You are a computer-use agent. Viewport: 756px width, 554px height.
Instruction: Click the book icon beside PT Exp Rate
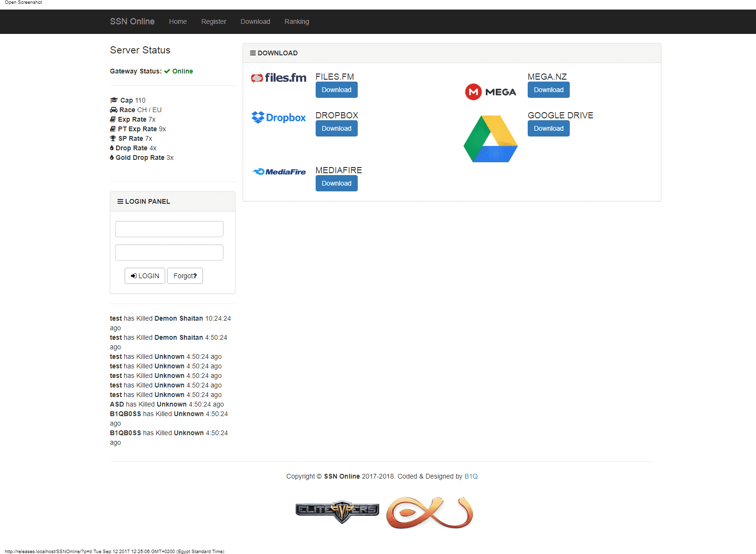[x=113, y=129]
